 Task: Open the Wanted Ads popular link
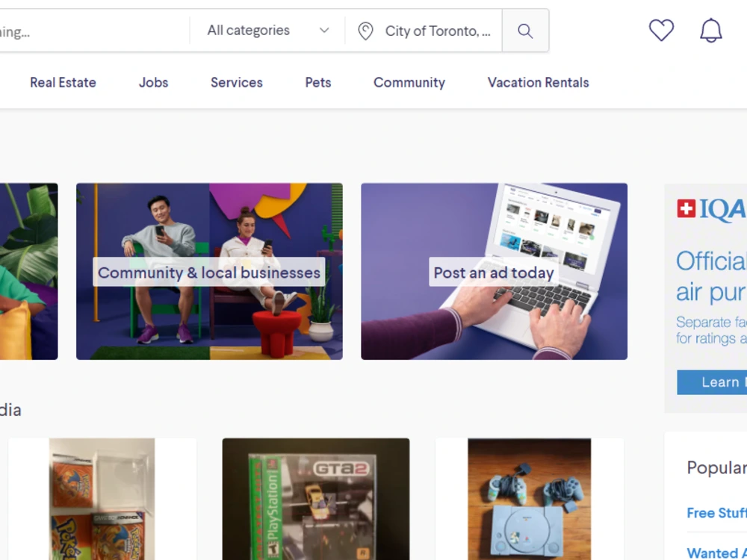click(716, 553)
